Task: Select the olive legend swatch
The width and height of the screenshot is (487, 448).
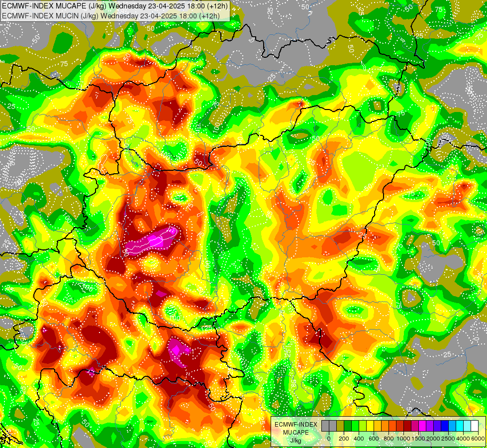Action: pyautogui.click(x=340, y=426)
